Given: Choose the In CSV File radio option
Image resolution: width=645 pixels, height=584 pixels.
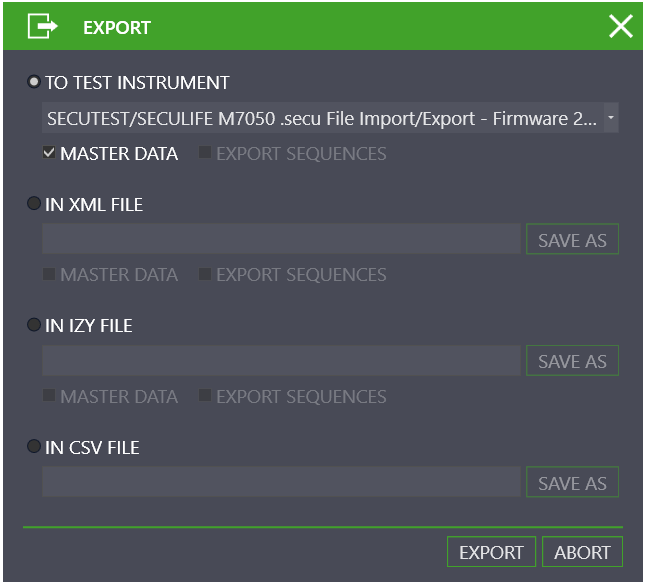Looking at the screenshot, I should (x=34, y=446).
